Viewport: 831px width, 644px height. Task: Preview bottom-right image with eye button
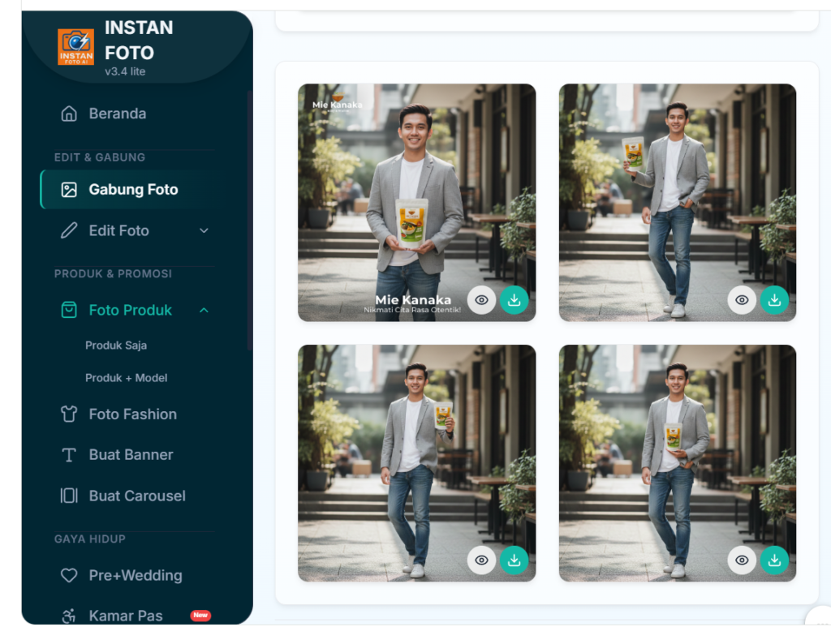pos(742,560)
